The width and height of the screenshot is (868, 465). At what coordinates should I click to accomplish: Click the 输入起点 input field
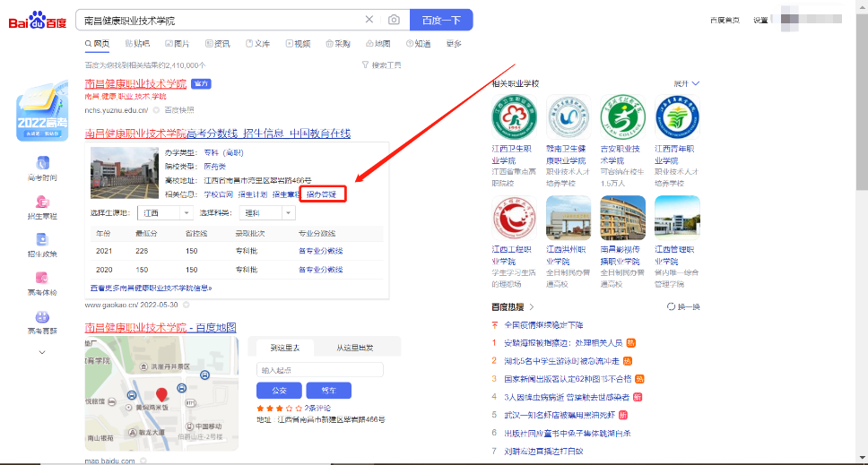tap(319, 370)
